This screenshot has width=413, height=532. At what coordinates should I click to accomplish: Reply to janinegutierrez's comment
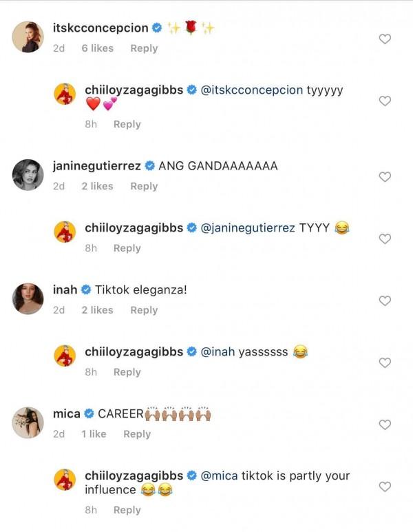(x=144, y=186)
